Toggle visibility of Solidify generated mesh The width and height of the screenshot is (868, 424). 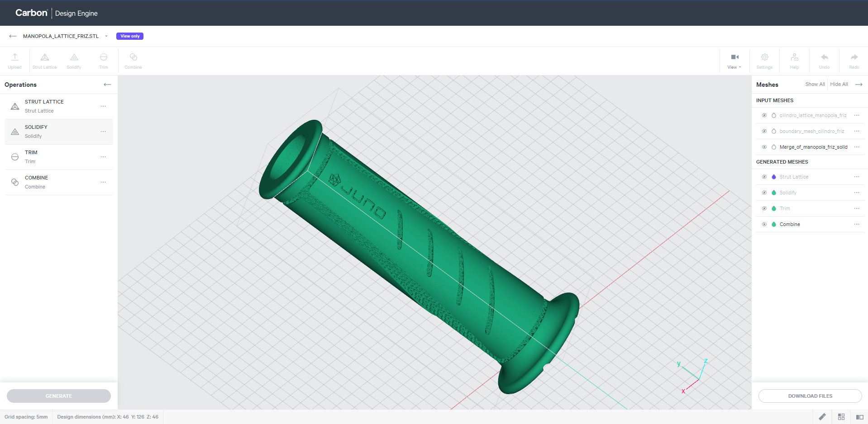pyautogui.click(x=764, y=193)
